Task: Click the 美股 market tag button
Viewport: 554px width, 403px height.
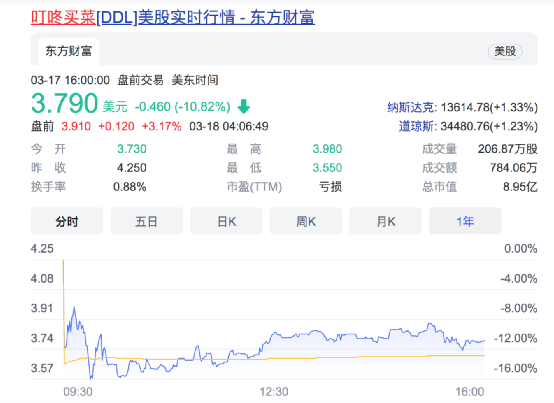Action: (505, 51)
